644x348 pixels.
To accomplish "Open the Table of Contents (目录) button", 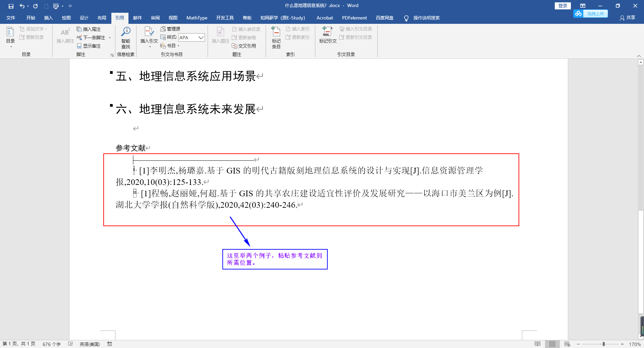I will coord(10,37).
